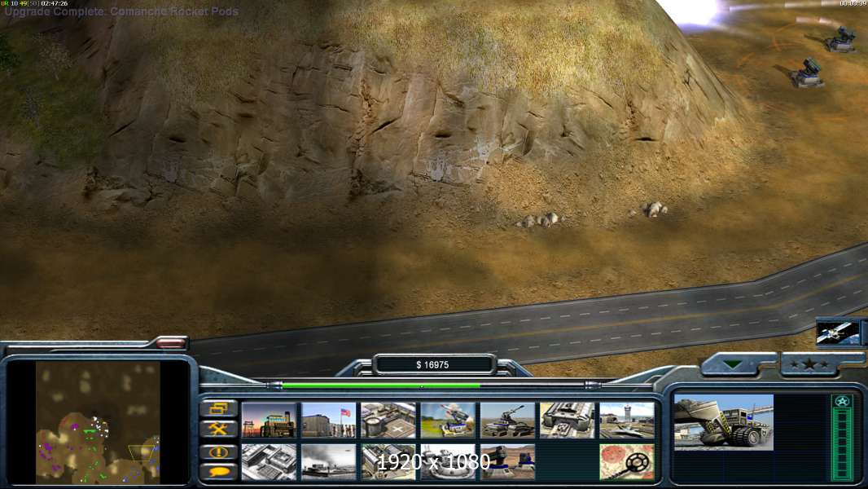868x489 pixels.
Task: Click the $ 16975 cash display
Action: [433, 365]
